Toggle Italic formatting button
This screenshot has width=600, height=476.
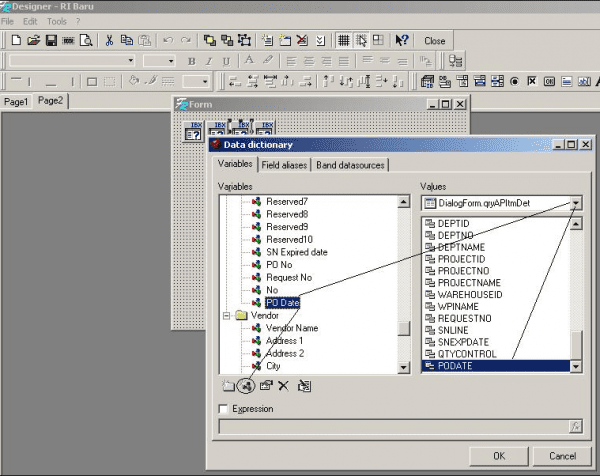pos(209,61)
